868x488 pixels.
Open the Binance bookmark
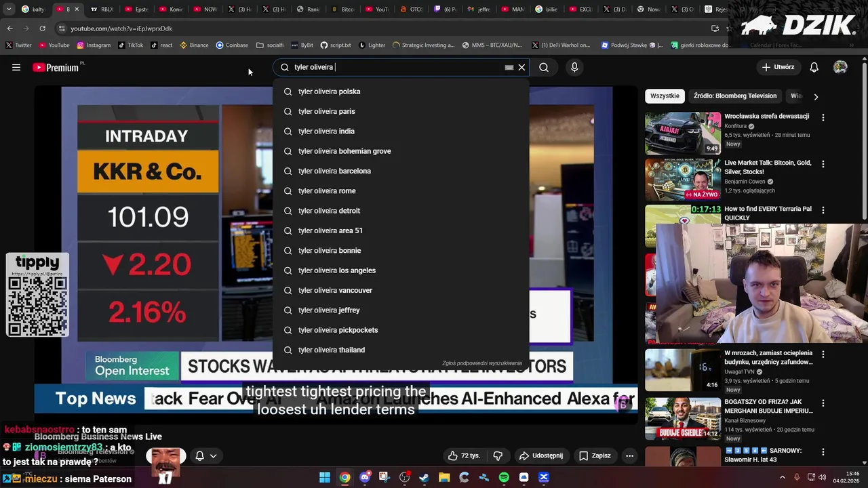(x=194, y=45)
